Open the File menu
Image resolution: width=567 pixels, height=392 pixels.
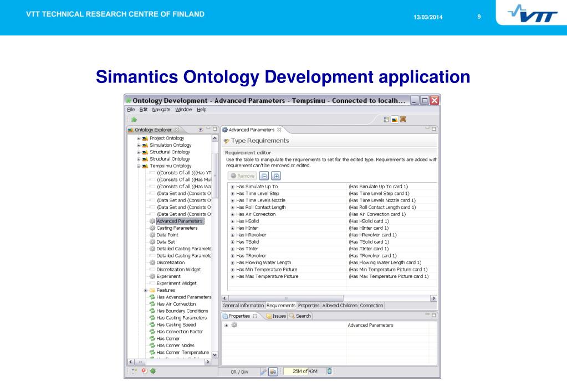[131, 110]
